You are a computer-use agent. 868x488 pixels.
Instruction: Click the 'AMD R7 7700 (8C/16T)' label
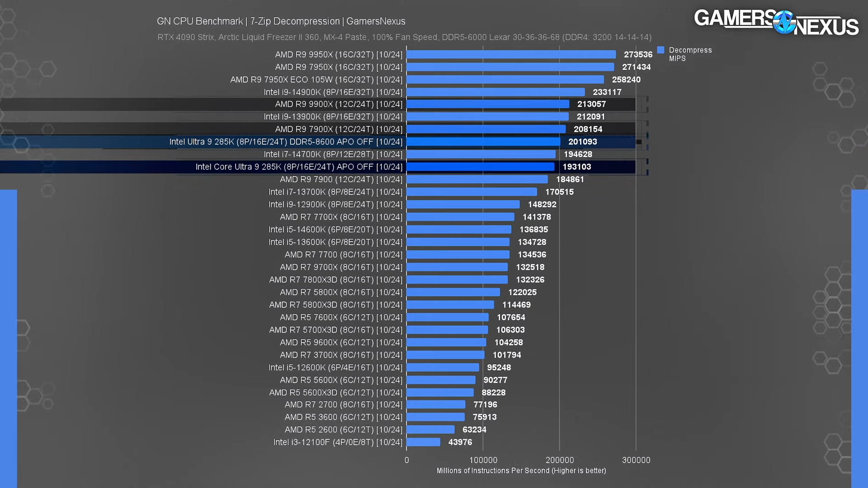click(344, 255)
